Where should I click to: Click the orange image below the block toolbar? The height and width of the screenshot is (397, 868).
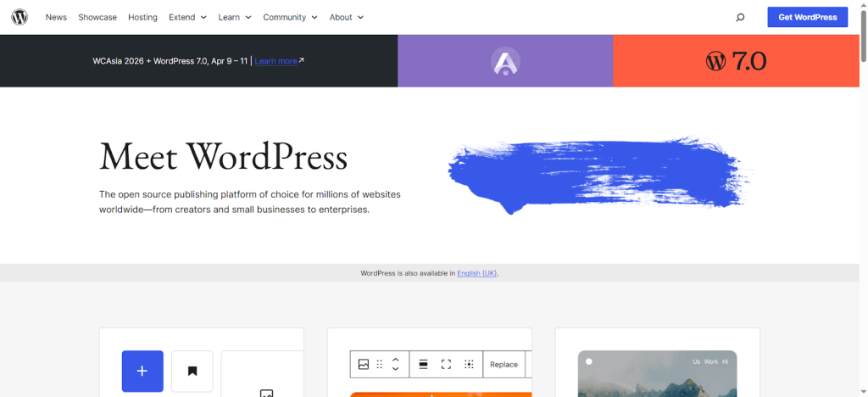click(x=441, y=394)
